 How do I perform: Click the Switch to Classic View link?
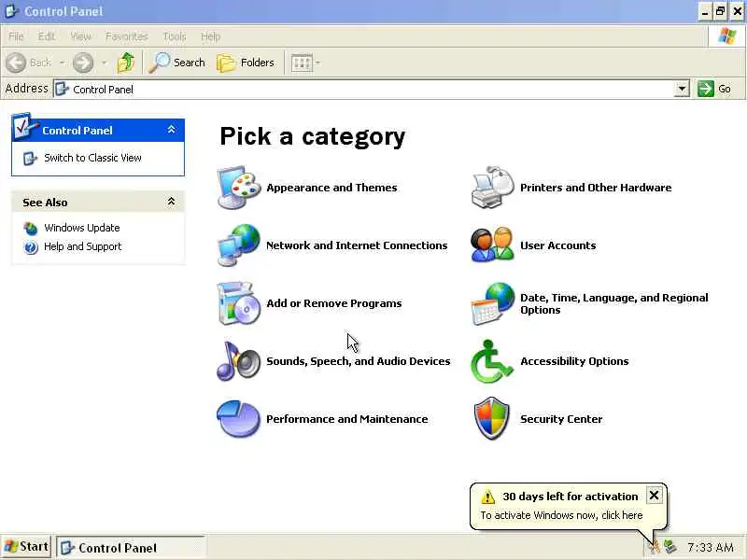92,158
